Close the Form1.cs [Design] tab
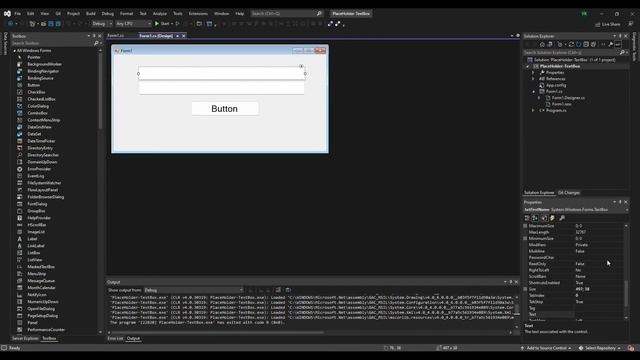This screenshot has width=640, height=360. coord(184,36)
